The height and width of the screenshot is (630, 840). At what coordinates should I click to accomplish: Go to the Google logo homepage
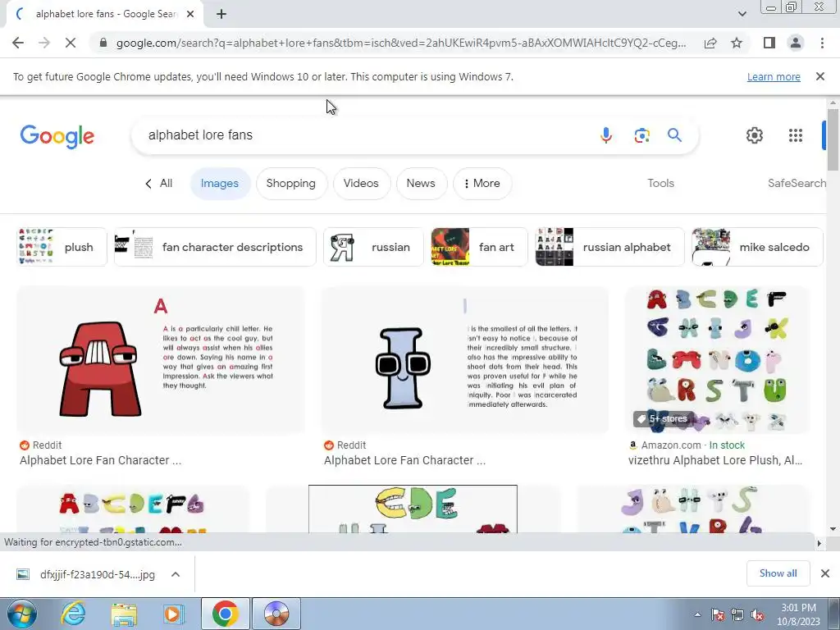(57, 135)
